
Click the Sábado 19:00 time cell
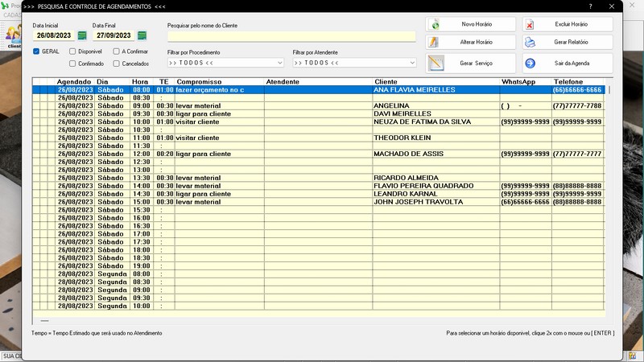[142, 265]
